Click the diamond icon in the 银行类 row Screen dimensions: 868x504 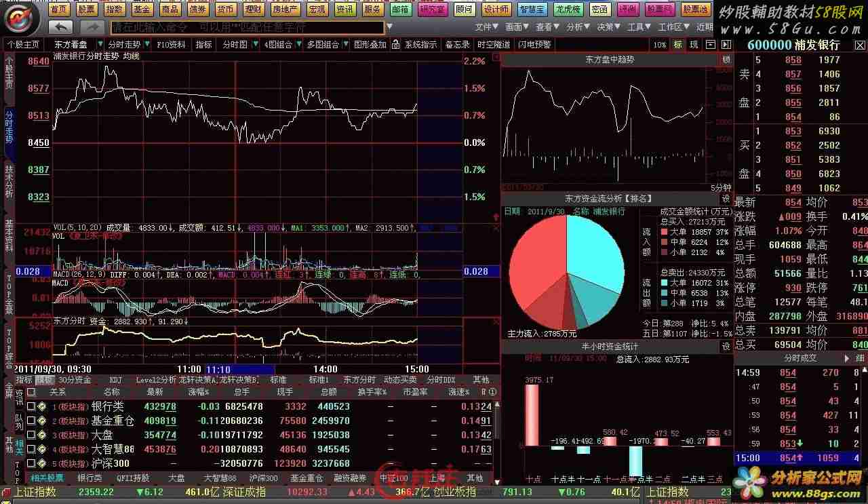tap(42, 406)
